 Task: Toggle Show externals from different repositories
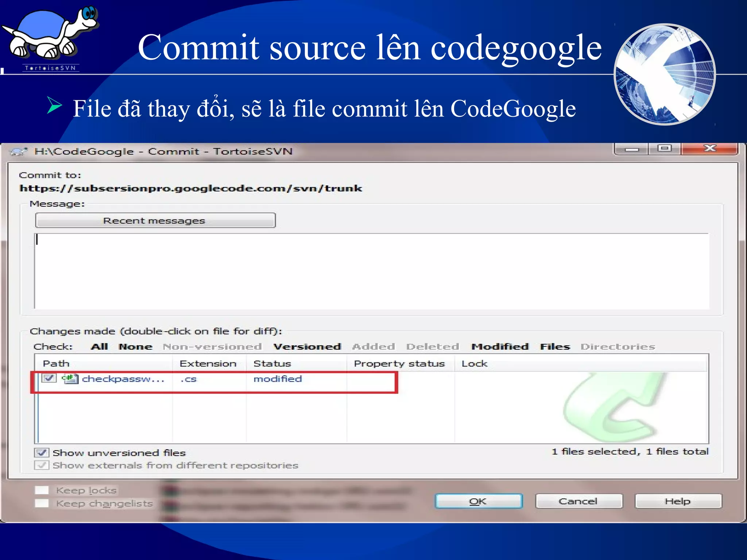point(42,465)
